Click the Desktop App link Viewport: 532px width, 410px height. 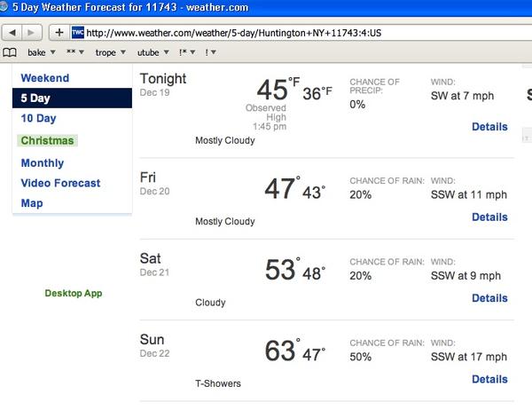coord(74,293)
